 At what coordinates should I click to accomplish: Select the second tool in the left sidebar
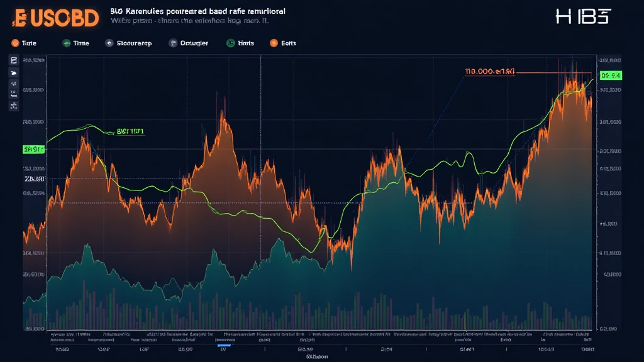click(13, 73)
